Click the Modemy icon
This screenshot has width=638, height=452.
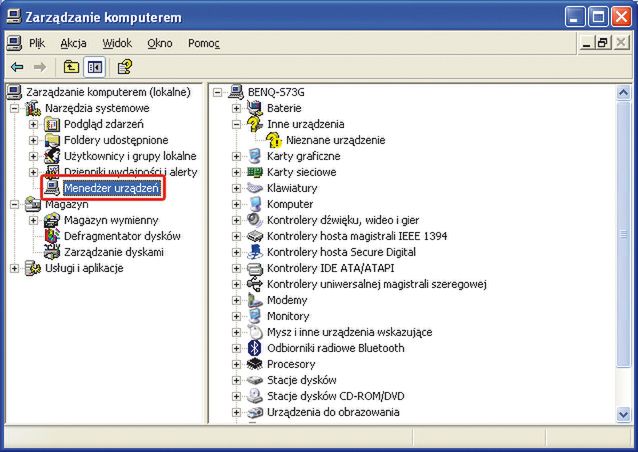pyautogui.click(x=255, y=300)
